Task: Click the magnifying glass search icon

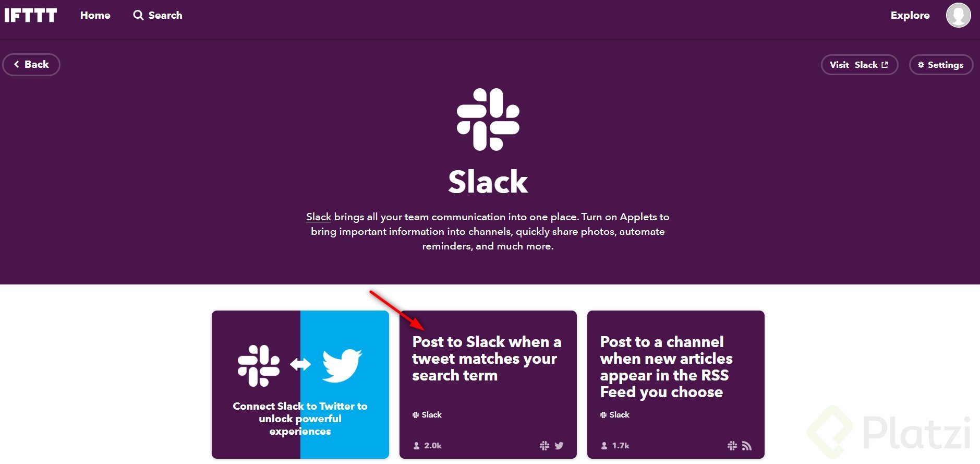Action: (x=138, y=15)
